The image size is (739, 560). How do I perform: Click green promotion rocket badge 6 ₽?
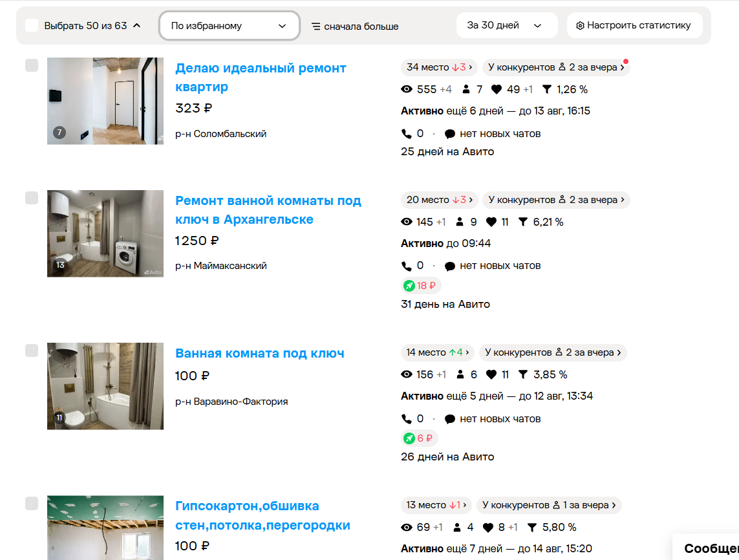click(x=420, y=438)
